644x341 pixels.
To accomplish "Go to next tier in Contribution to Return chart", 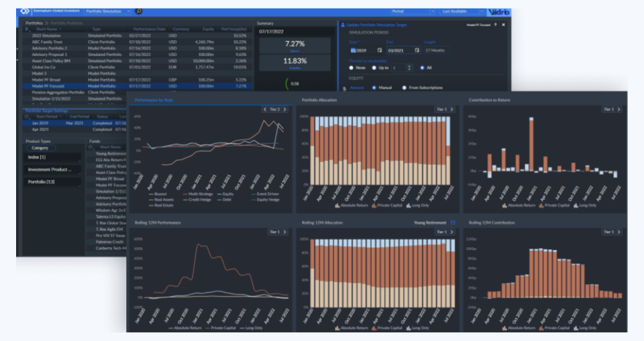I will [619, 109].
